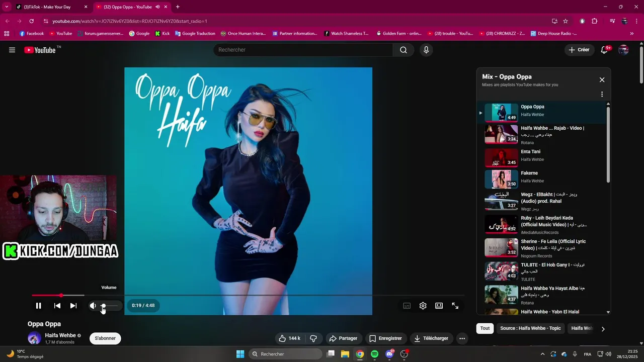
Task: Open the YouTube account avatar menu
Action: (x=623, y=50)
